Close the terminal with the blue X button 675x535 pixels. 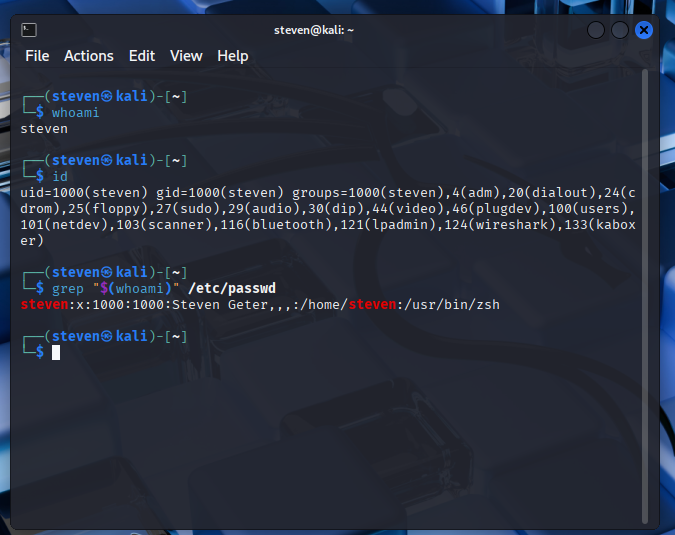(x=644, y=30)
